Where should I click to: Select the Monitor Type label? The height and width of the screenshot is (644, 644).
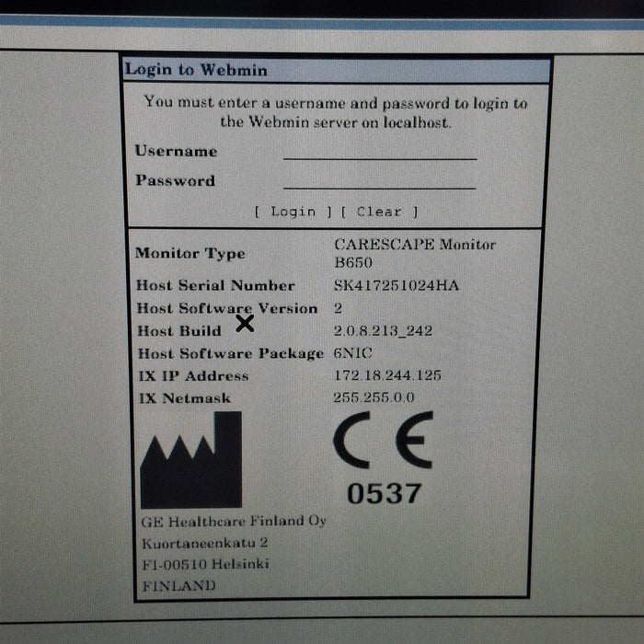[190, 253]
